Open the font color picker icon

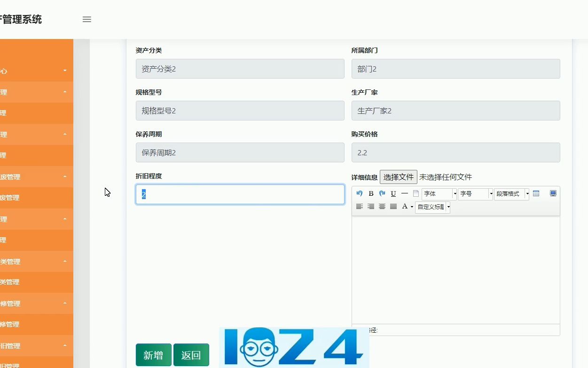405,206
